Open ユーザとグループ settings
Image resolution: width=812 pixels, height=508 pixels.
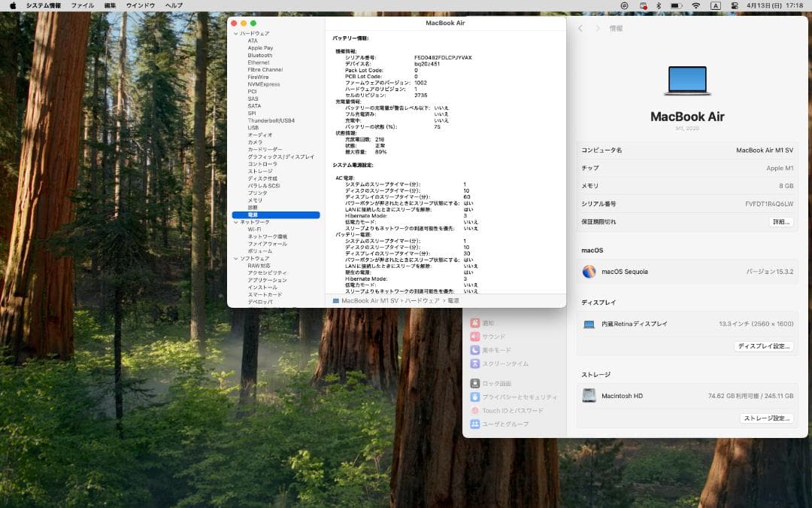[500, 424]
